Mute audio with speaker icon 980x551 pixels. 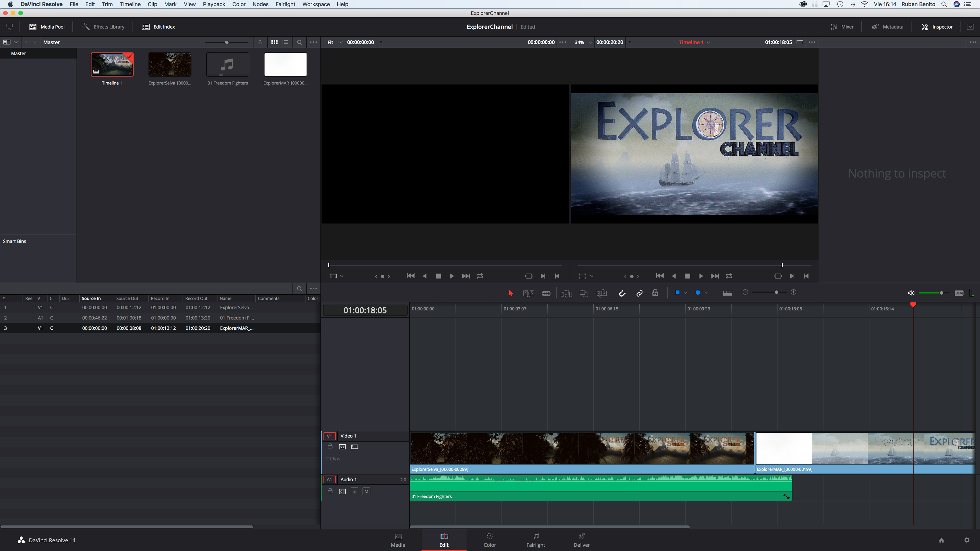[x=911, y=293]
